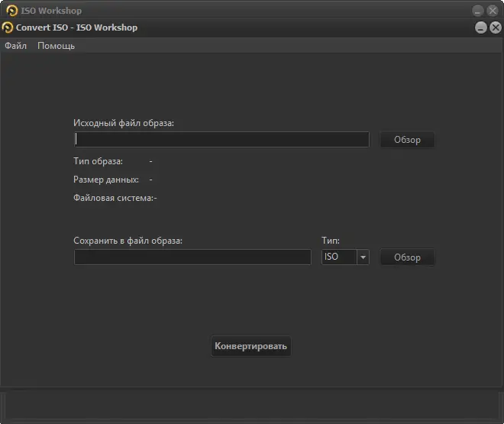Image resolution: width=504 pixels, height=424 pixels.
Task: Open the Помощь menu
Action: [56, 46]
